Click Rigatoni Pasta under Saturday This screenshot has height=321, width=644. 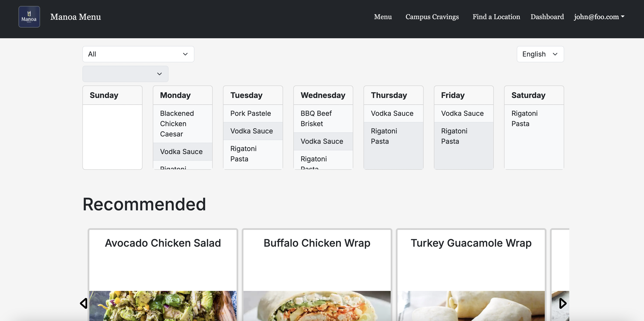pyautogui.click(x=524, y=119)
